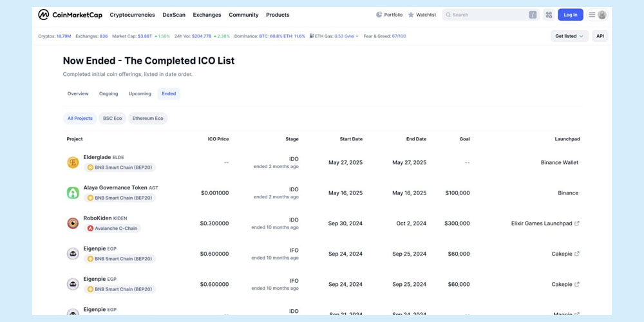
Task: Click the Stage column header
Action: [x=292, y=139]
